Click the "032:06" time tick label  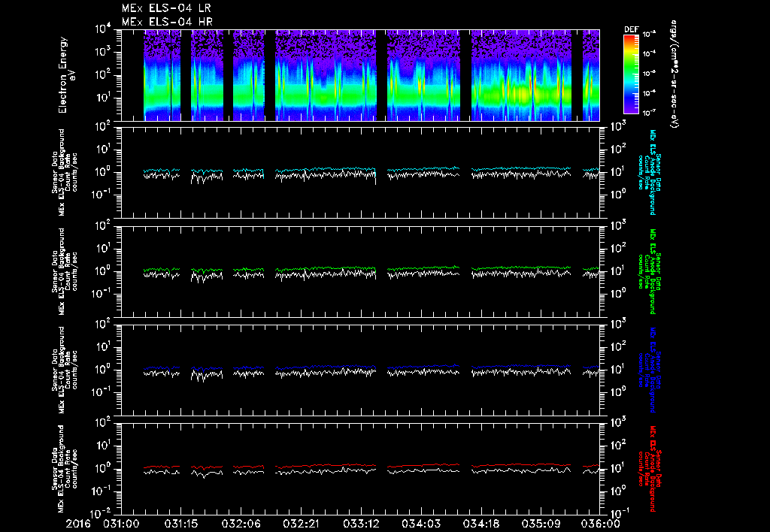(x=241, y=524)
